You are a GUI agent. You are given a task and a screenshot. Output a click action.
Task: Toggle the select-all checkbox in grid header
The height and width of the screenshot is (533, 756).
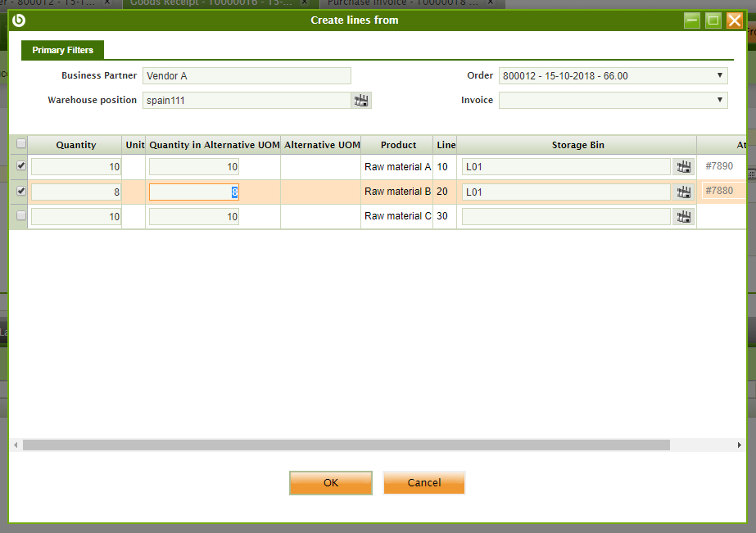pyautogui.click(x=21, y=144)
